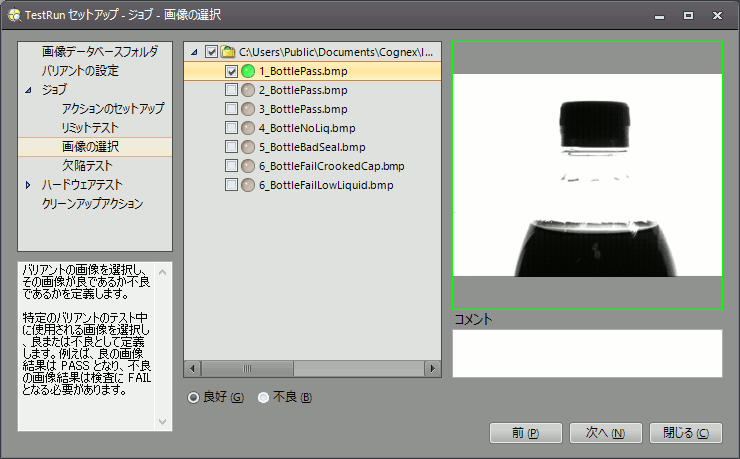Click inside the コメント text field
Image resolution: width=740 pixels, height=459 pixels.
tap(587, 353)
